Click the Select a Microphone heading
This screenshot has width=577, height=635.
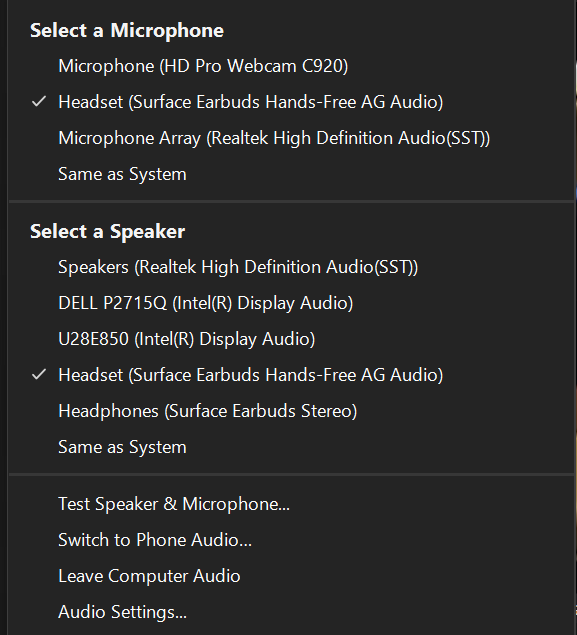127,31
